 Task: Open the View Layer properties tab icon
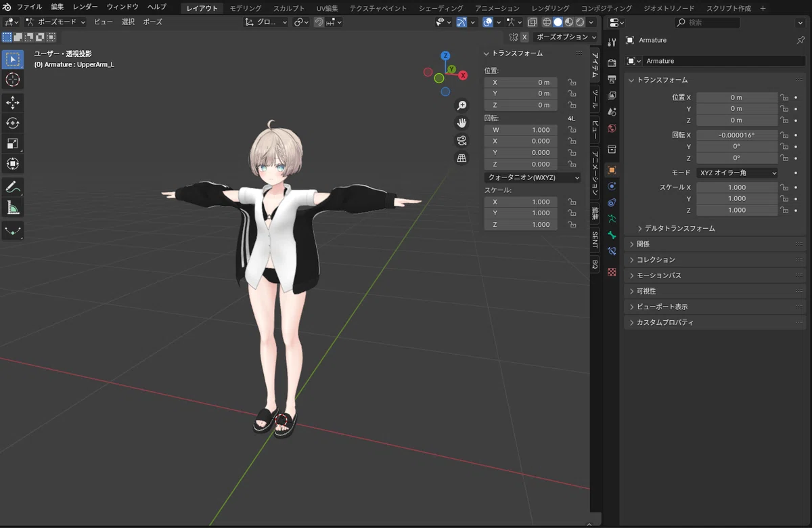pos(612,95)
